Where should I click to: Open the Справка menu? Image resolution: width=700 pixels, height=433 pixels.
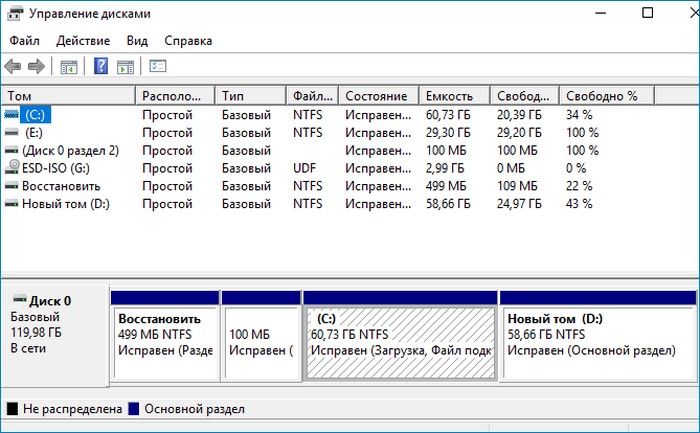coord(188,41)
